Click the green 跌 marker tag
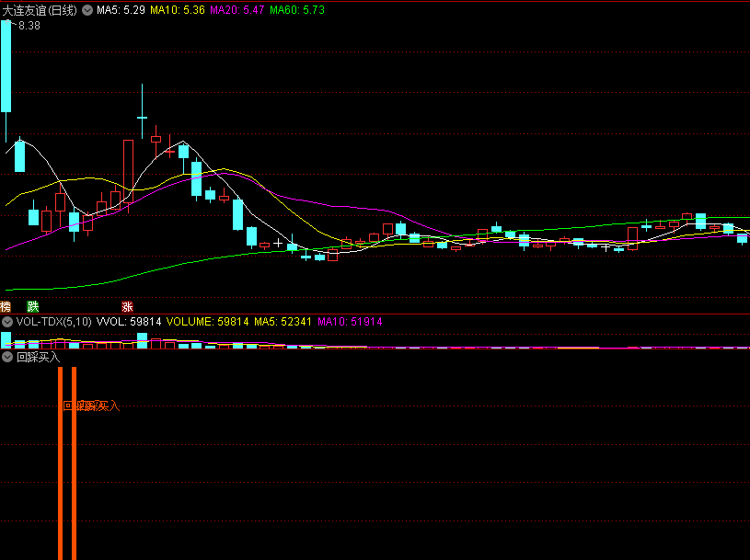 click(32, 307)
